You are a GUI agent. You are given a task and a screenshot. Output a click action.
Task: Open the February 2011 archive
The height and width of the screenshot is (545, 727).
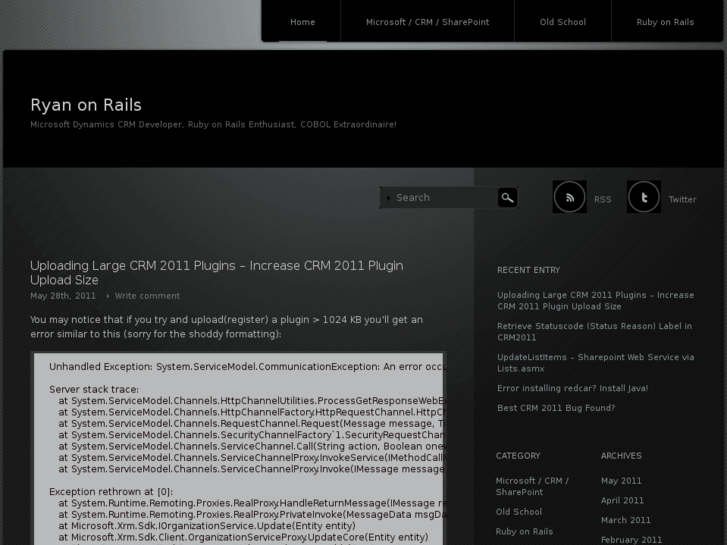tap(631, 540)
